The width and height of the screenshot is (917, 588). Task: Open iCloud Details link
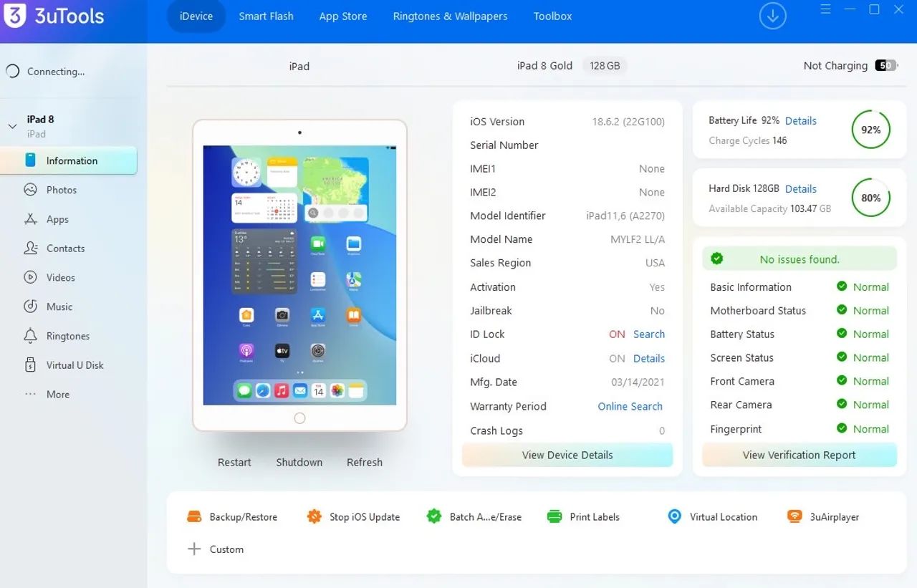649,358
